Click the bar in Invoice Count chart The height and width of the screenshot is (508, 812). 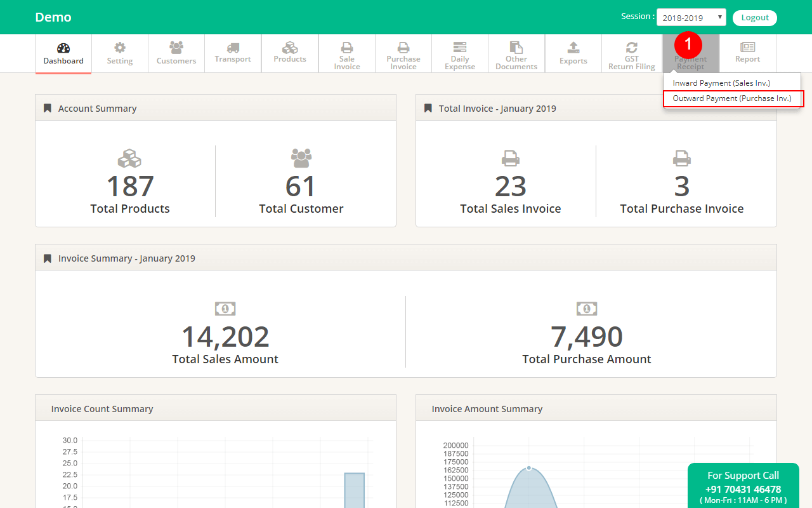click(x=355, y=490)
